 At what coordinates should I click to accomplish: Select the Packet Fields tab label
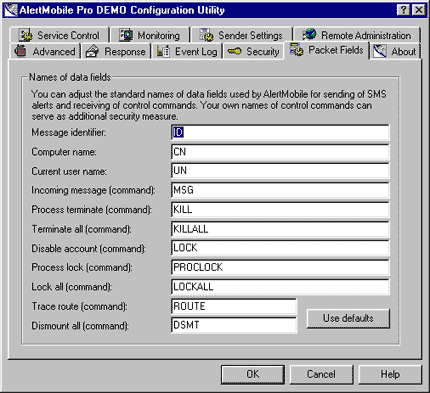pyautogui.click(x=335, y=50)
